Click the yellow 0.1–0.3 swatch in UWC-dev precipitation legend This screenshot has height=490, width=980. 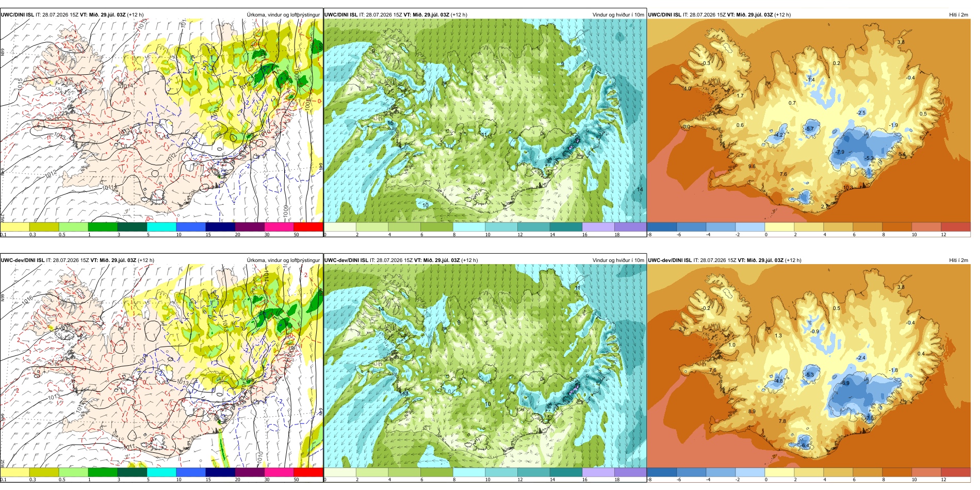pos(14,472)
